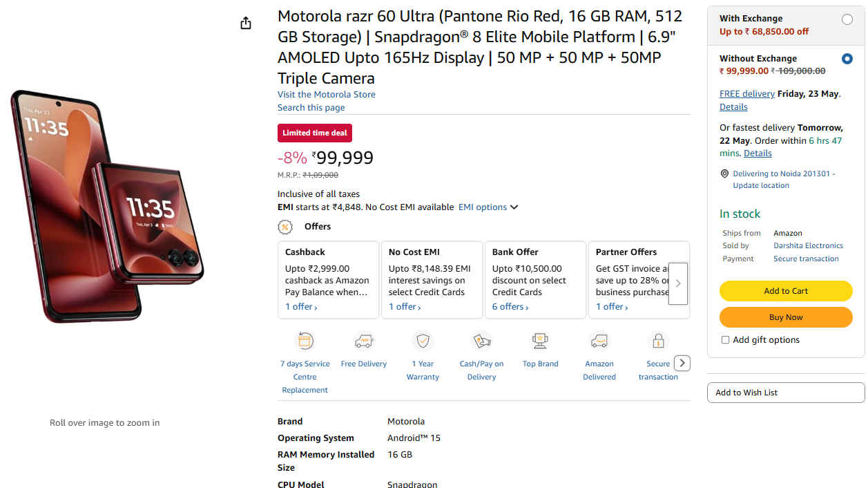Viewport: 868px width, 488px height.
Task: Click the Secure transaction lock icon
Action: pos(658,341)
